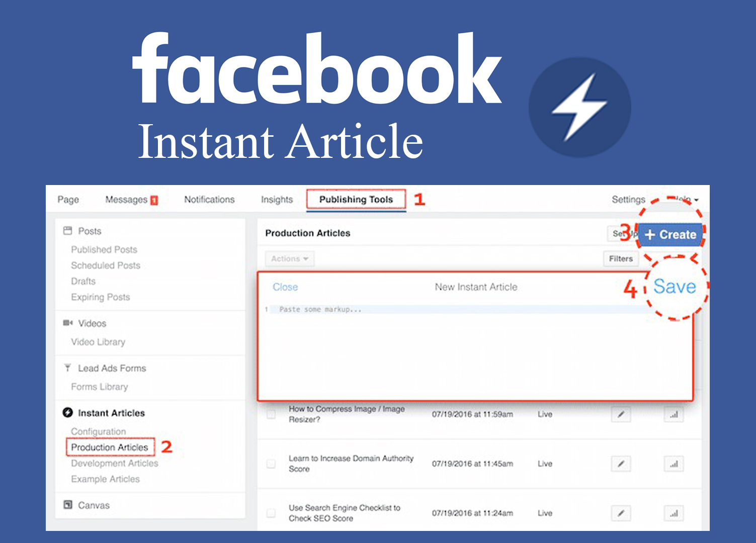Open the Insights tab
The image size is (756, 543).
(277, 200)
